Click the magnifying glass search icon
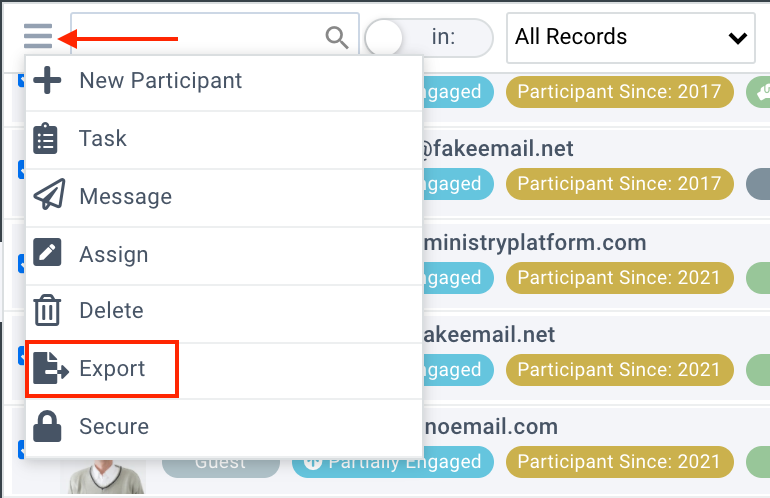770x498 pixels. (337, 38)
